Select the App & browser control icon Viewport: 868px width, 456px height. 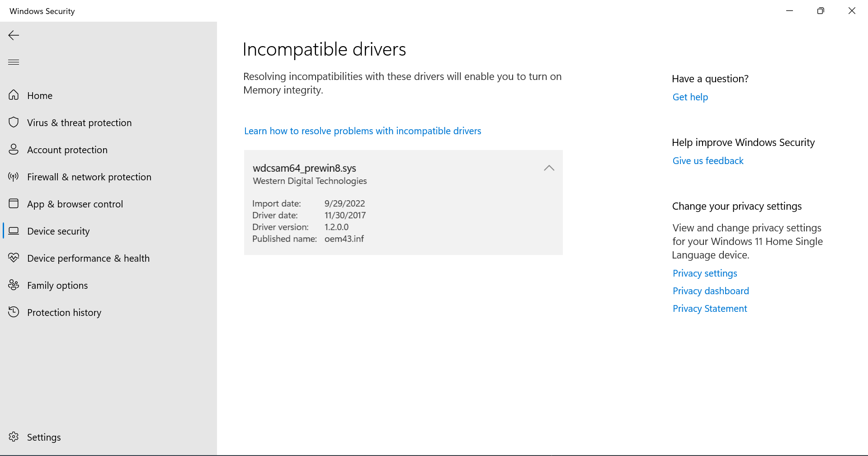pyautogui.click(x=13, y=203)
